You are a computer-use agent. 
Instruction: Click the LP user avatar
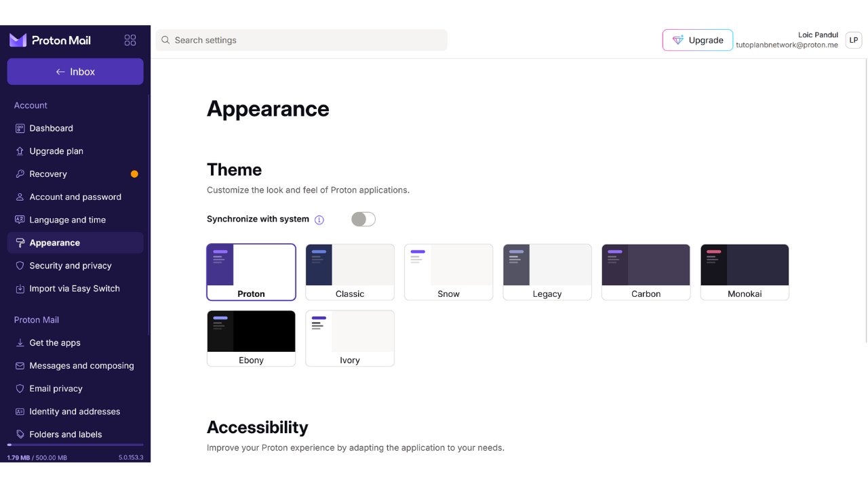tap(853, 40)
